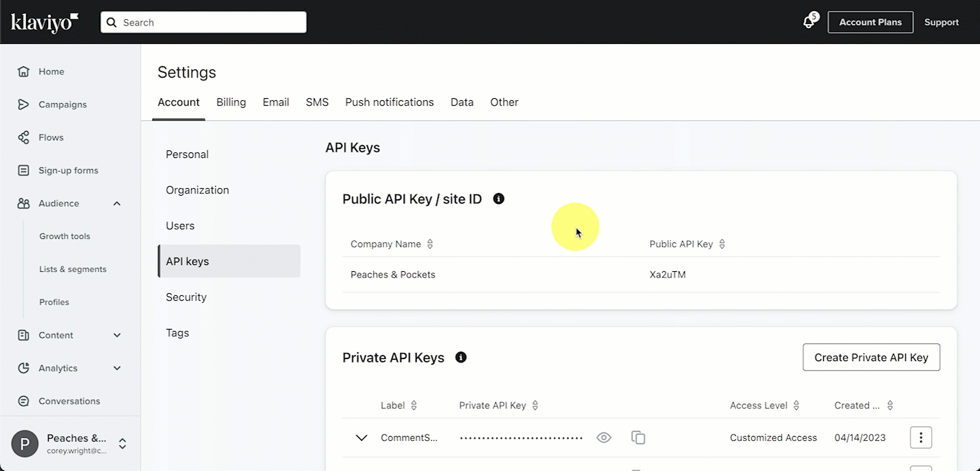980x471 pixels.
Task: Click the Xa2uTM public API key
Action: [667, 275]
